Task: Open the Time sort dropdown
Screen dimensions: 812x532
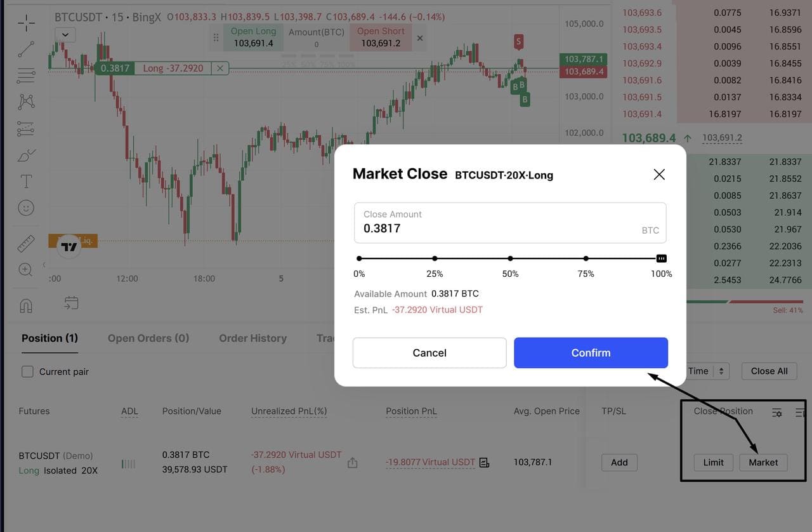Action: (707, 371)
